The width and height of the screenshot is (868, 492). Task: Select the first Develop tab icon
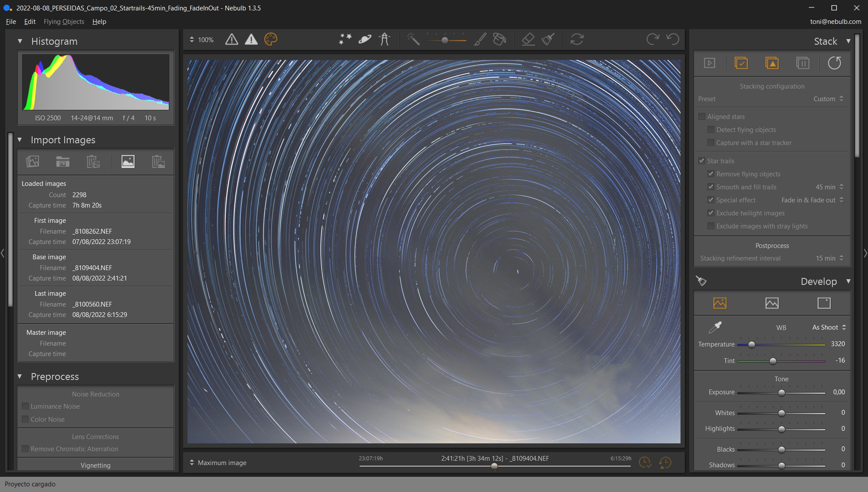coord(720,303)
